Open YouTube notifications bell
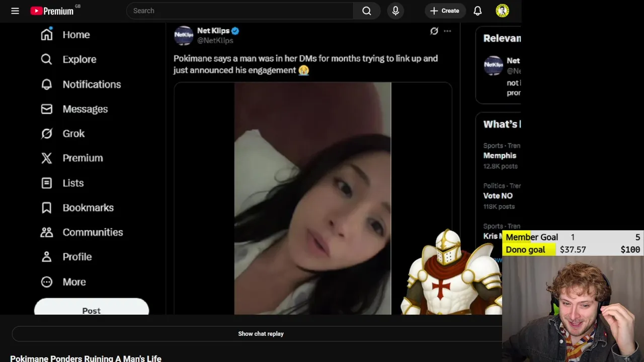644x362 pixels. click(x=477, y=11)
